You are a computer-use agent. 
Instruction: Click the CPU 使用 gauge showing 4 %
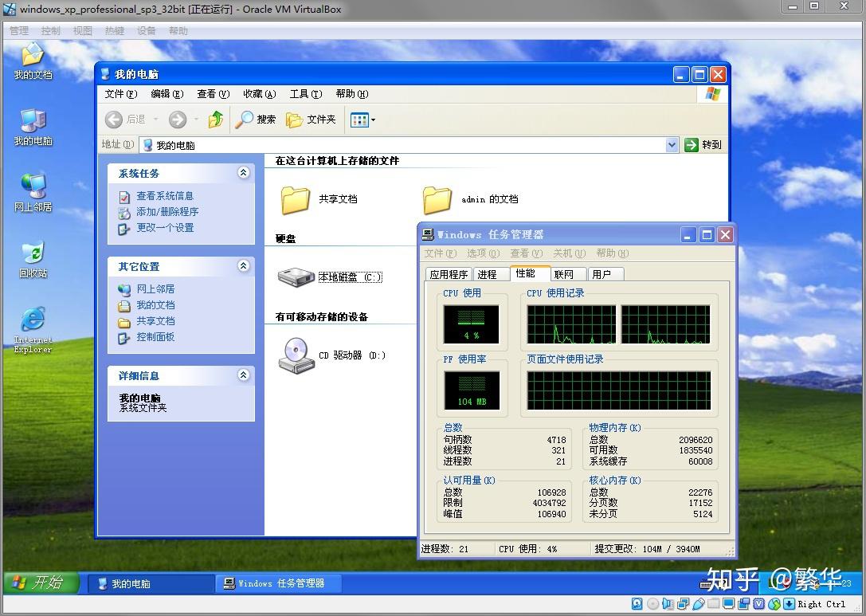[x=471, y=324]
